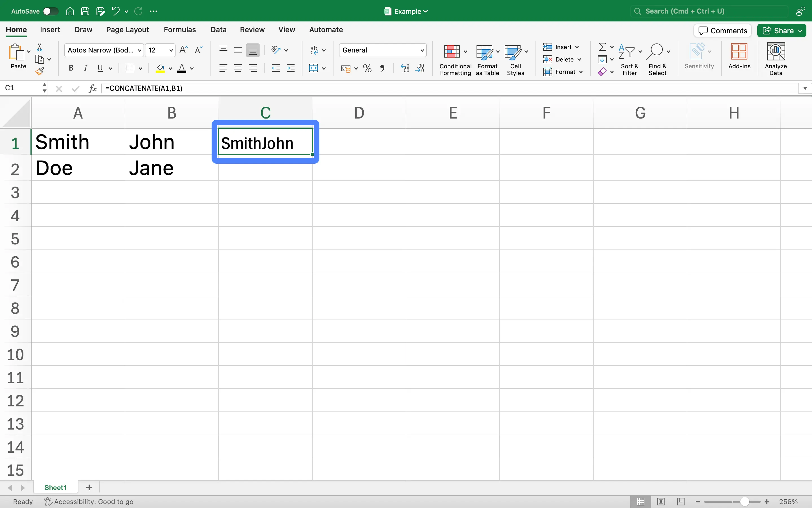Click the Cut scissors icon
Viewport: 812px width, 508px height.
pyautogui.click(x=39, y=47)
